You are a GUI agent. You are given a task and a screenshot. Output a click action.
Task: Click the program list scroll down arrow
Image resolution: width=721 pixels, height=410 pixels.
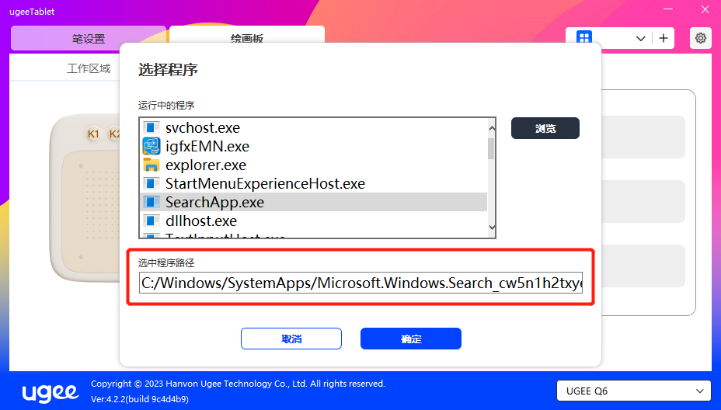(x=492, y=227)
